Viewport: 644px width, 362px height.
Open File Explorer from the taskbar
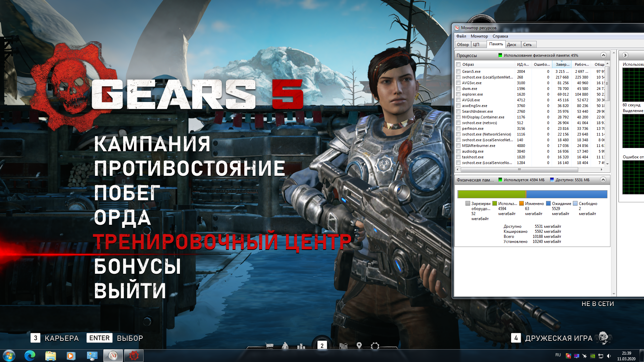coord(50,356)
